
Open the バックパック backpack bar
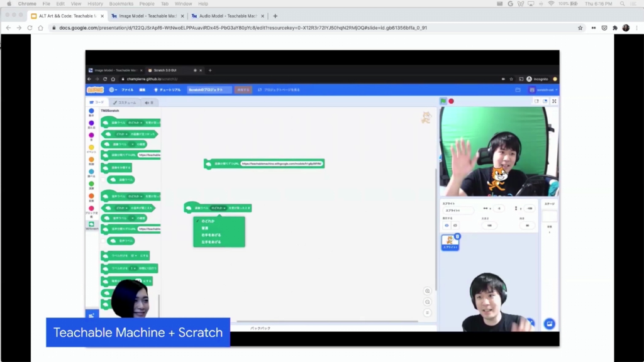click(x=260, y=328)
